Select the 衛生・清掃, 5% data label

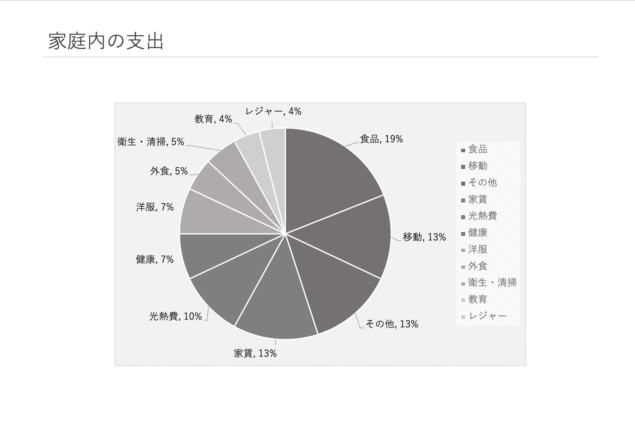coord(151,141)
